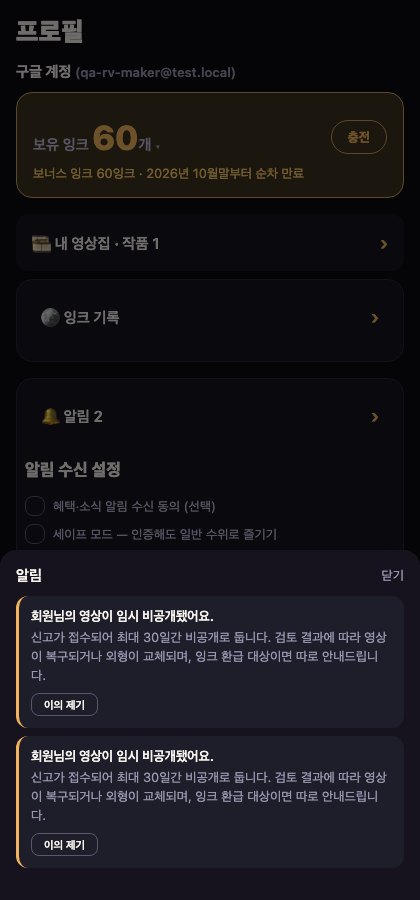This screenshot has height=900, width=420.
Task: Close the 알림 sheet with 닫기
Action: pos(392,576)
